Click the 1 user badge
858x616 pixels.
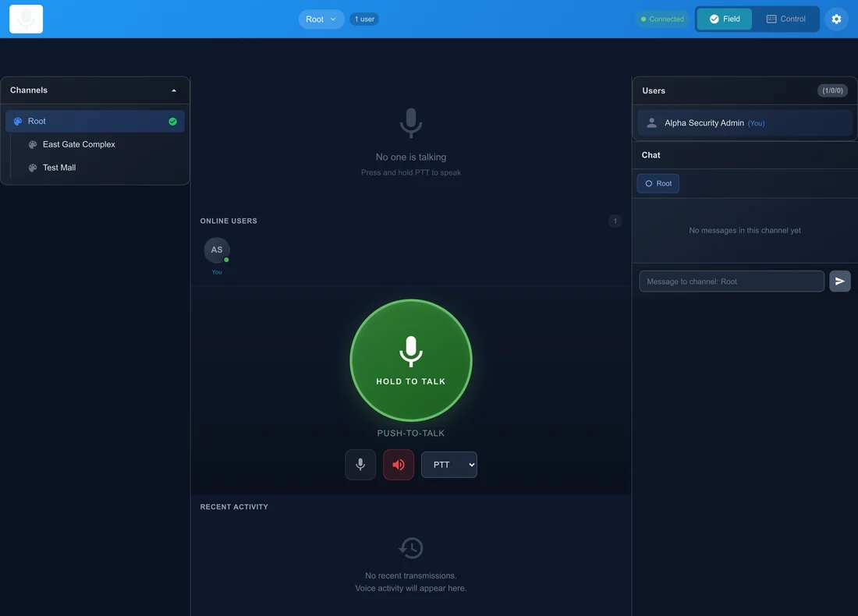[364, 19]
